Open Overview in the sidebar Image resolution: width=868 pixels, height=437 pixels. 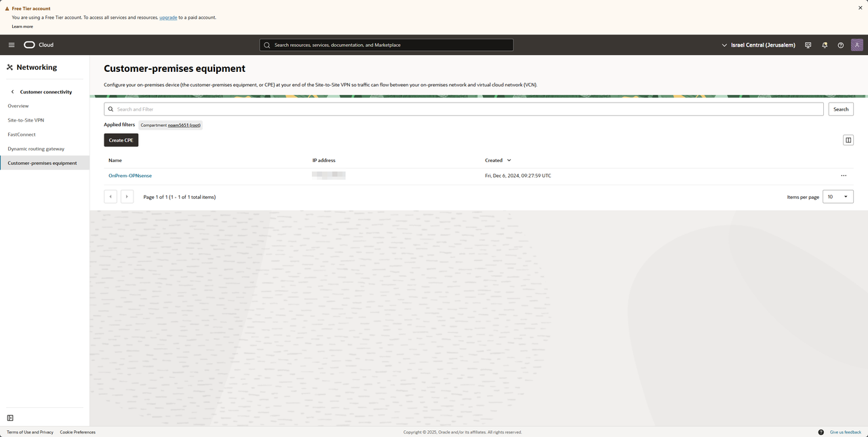click(x=18, y=106)
